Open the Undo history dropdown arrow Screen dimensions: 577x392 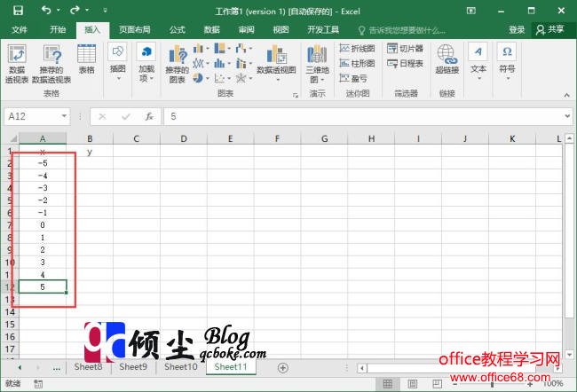pos(58,10)
